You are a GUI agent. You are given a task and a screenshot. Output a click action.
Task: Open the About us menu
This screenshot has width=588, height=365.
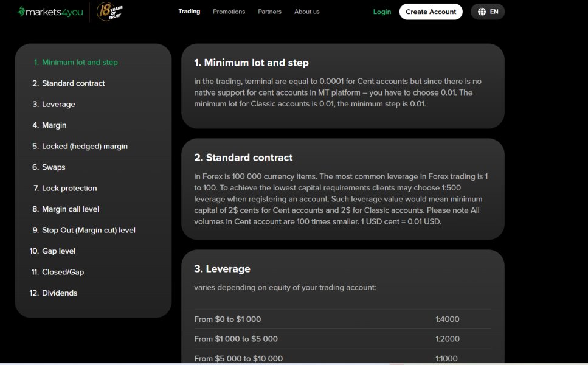306,12
